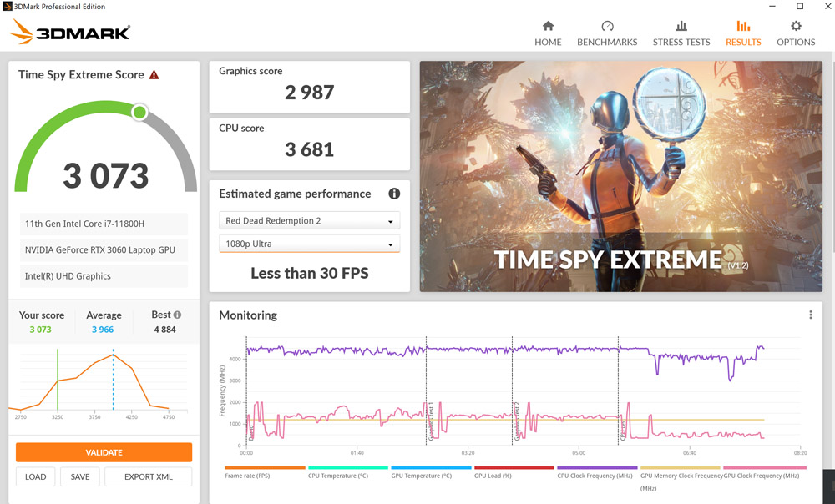Click the info icon next to Best
The image size is (835, 504).
(177, 315)
